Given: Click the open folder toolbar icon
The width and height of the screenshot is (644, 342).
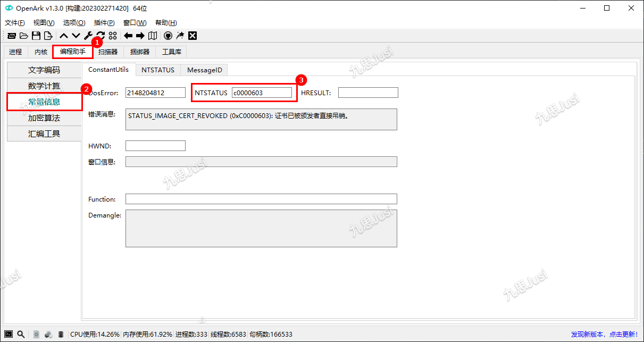Looking at the screenshot, I should (x=24, y=36).
